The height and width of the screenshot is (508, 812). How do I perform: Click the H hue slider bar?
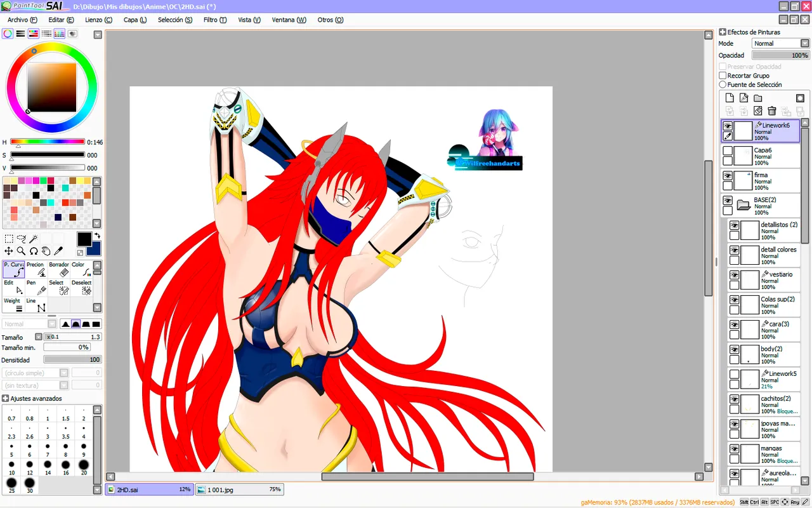click(48, 142)
